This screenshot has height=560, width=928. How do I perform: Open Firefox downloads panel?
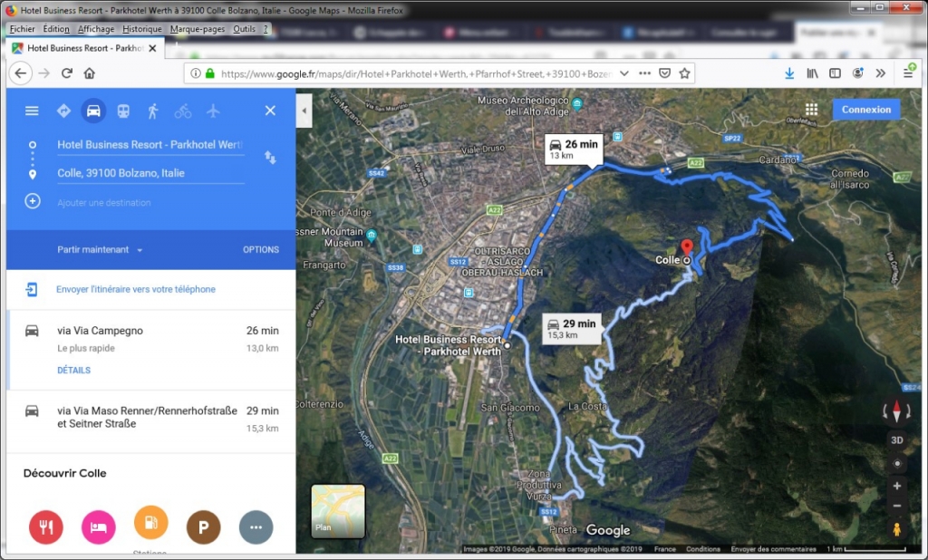(789, 73)
